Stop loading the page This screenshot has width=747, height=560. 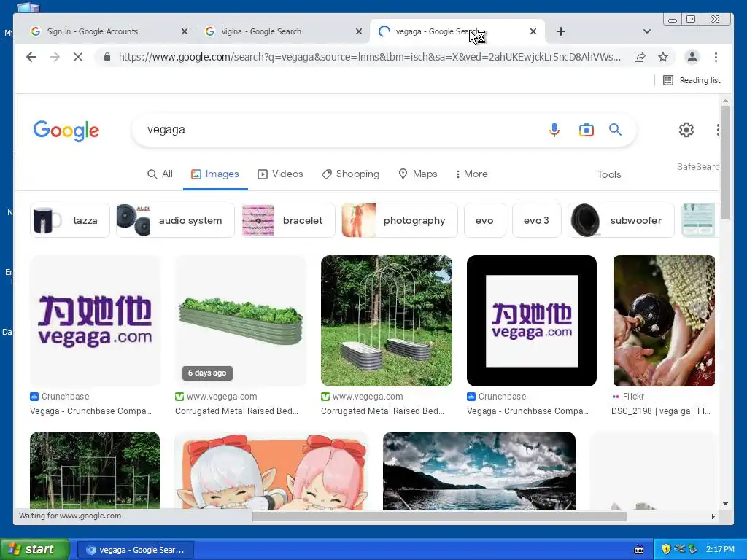point(78,57)
